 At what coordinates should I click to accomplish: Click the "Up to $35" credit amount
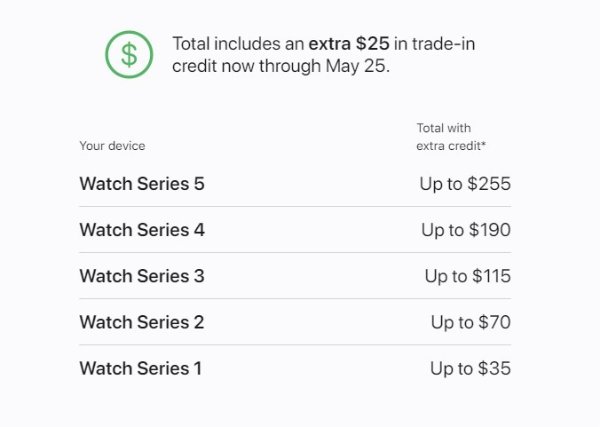click(x=470, y=368)
